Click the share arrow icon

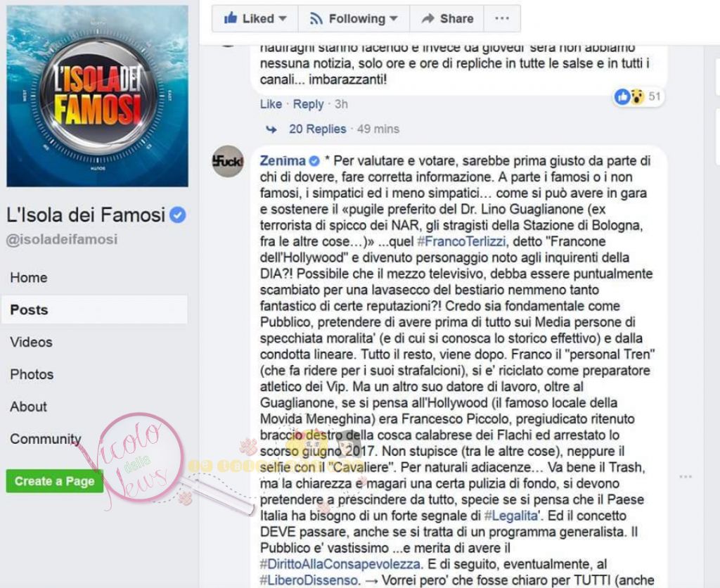pyautogui.click(x=428, y=18)
